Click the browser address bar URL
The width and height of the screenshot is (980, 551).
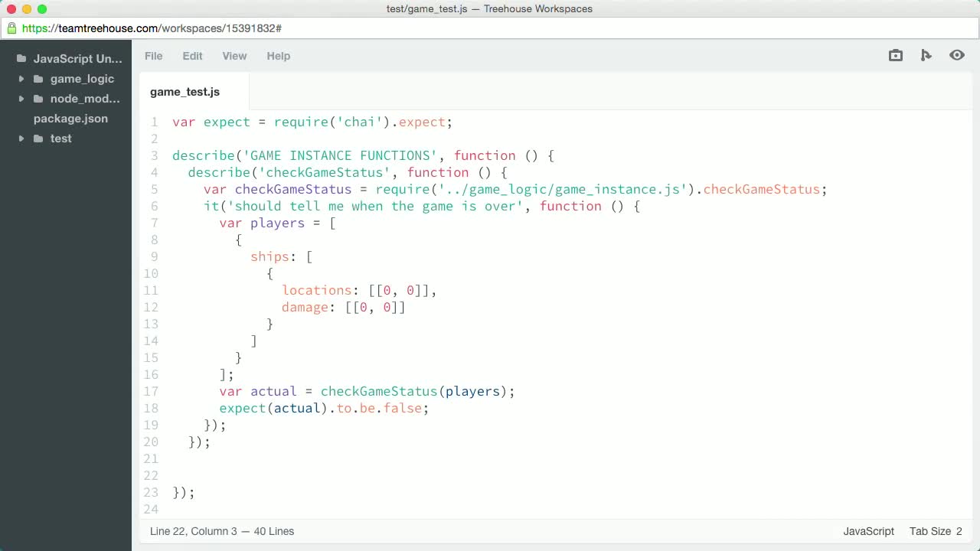click(x=152, y=28)
